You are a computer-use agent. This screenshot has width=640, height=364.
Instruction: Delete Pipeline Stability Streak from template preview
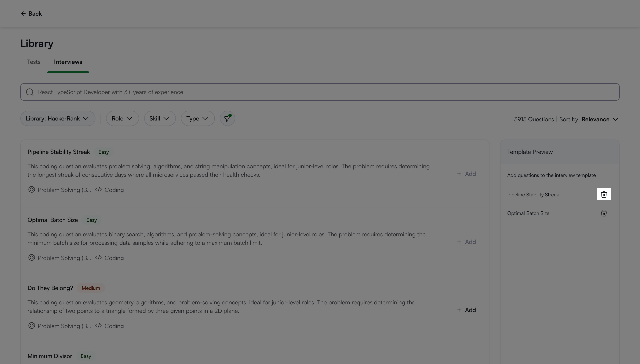click(604, 194)
